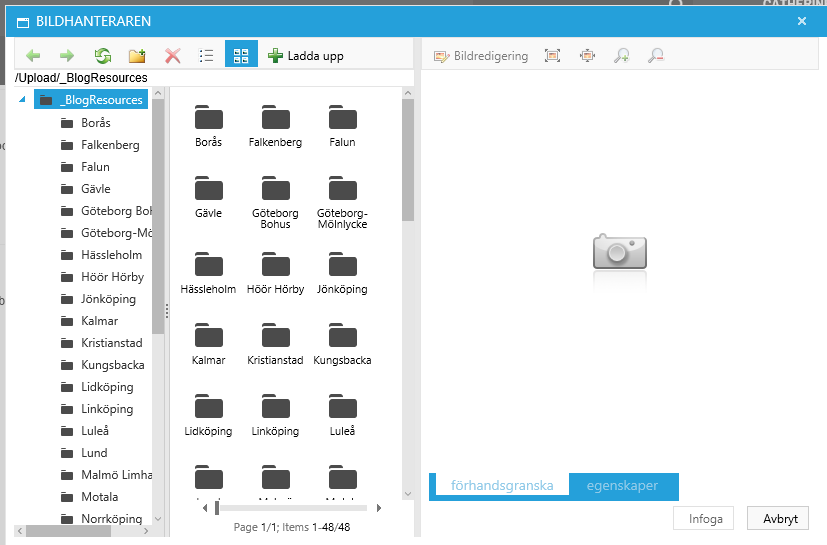Viewport: 827px width, 545px height.
Task: Zoom in on the image preview
Action: (x=621, y=55)
